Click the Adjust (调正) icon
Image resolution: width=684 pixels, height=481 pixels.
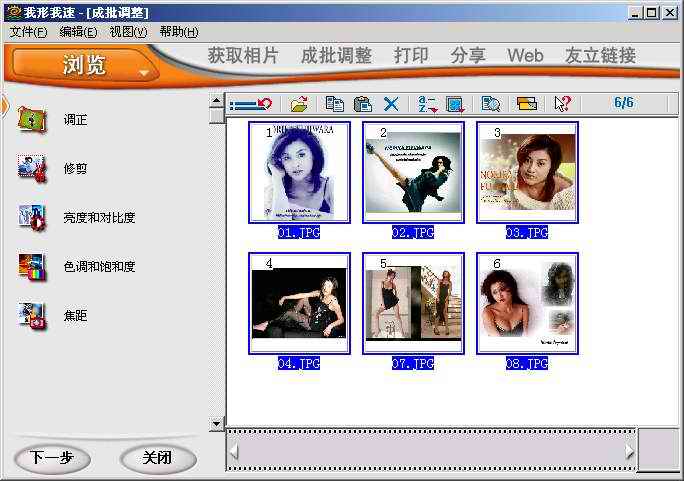tap(32, 119)
